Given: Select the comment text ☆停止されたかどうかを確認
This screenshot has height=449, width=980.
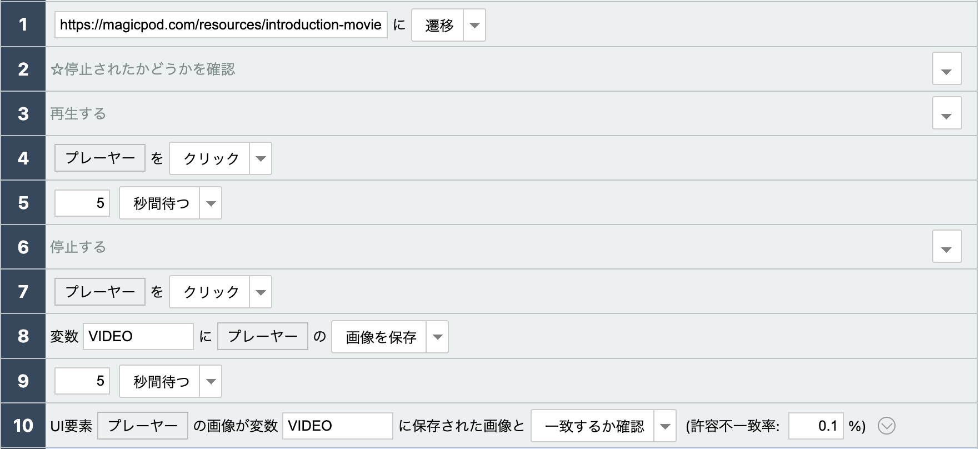Looking at the screenshot, I should tap(143, 69).
